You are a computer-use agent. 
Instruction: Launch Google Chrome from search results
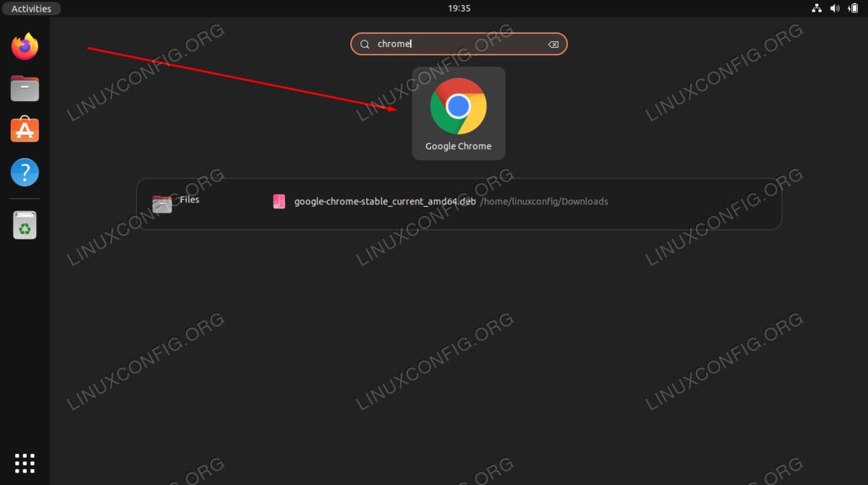coord(459,113)
